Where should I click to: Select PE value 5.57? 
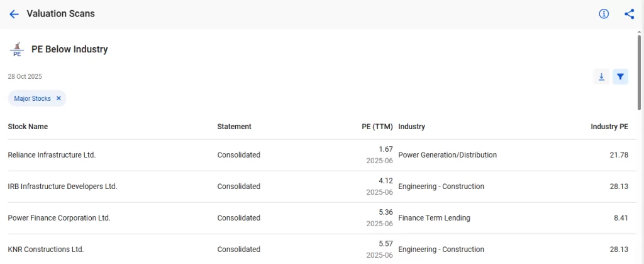386,243
